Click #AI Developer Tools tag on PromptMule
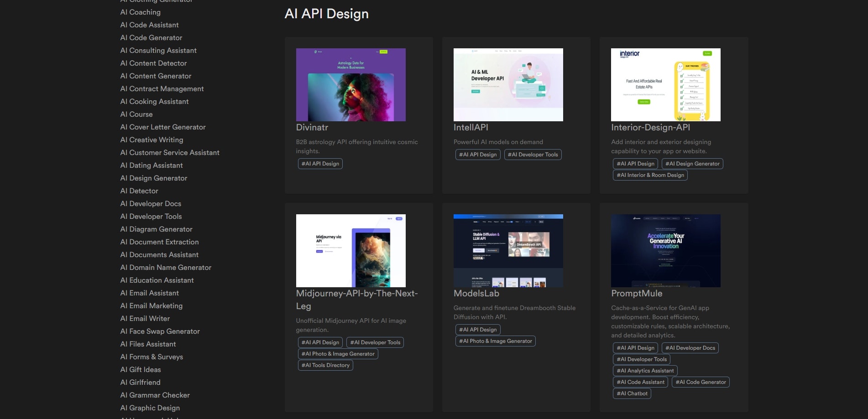 [642, 359]
